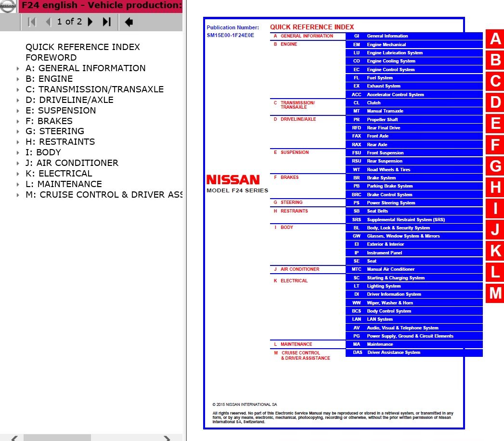Open the MT Manual Transaxle section
This screenshot has height=441, width=504.
pyautogui.click(x=414, y=111)
